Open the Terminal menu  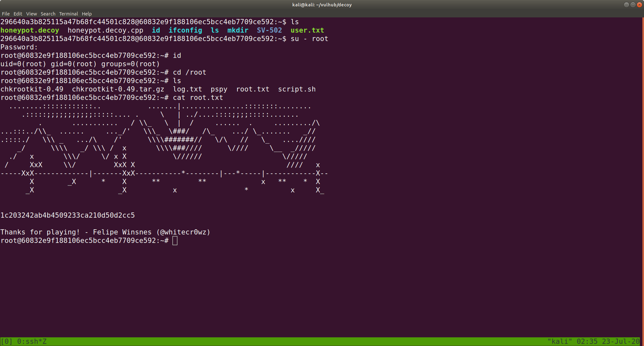click(68, 14)
